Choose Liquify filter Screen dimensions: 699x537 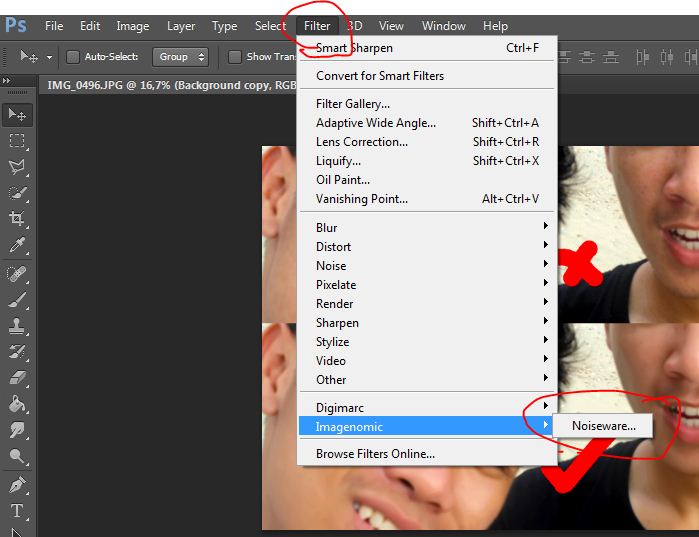pos(428,160)
